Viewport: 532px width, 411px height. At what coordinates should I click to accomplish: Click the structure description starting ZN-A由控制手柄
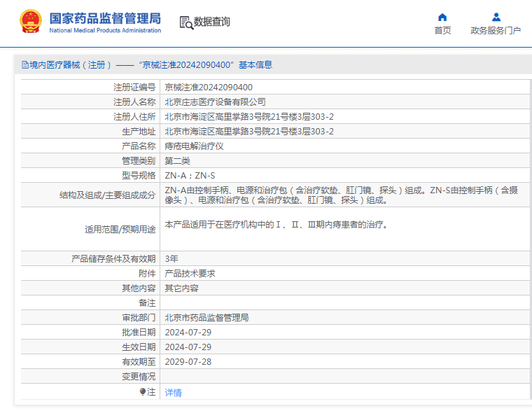coord(342,195)
